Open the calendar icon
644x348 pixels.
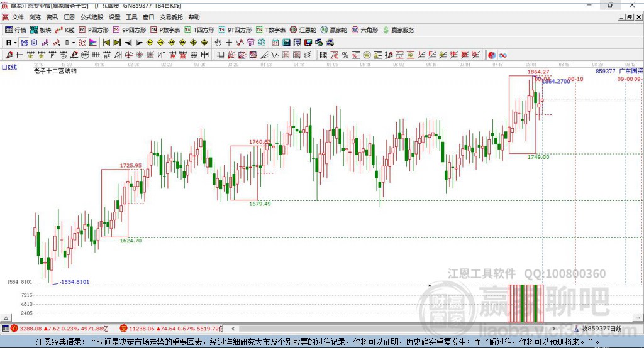[x=275, y=43]
